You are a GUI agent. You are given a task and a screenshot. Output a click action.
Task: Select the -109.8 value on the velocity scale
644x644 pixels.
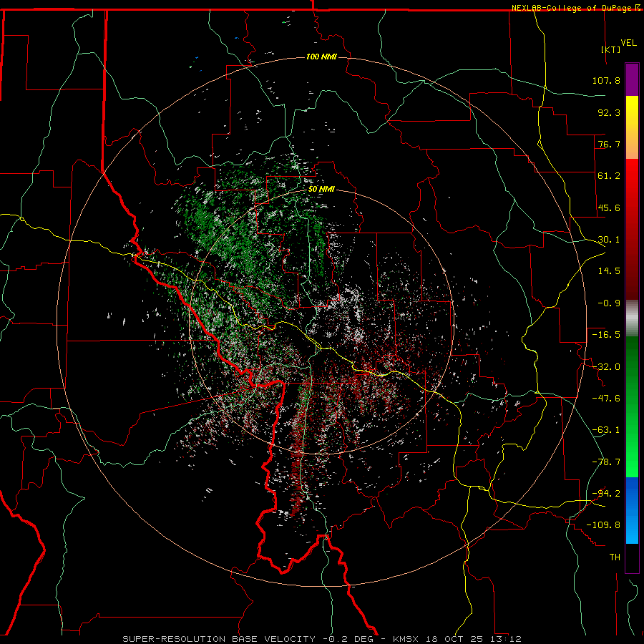pyautogui.click(x=603, y=525)
